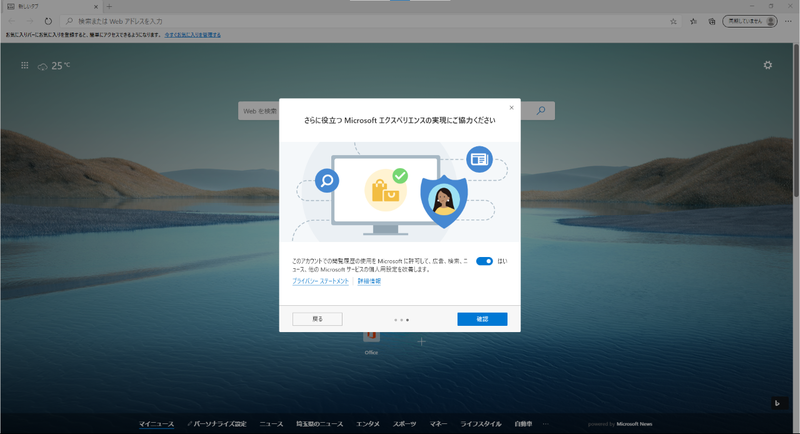Open the 詳細情報 link in dialog
The image size is (800, 434).
click(369, 281)
